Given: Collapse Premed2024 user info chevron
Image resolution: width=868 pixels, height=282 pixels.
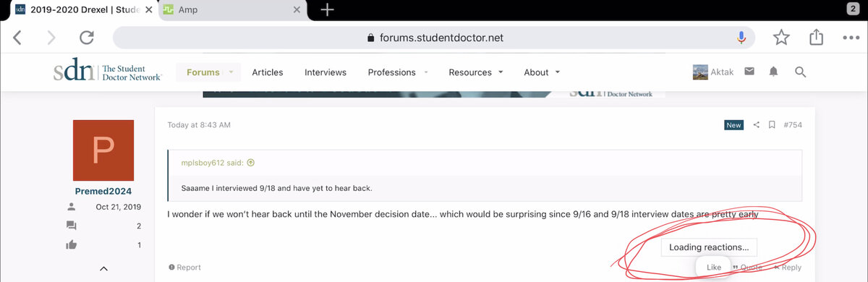Looking at the screenshot, I should click(x=103, y=269).
